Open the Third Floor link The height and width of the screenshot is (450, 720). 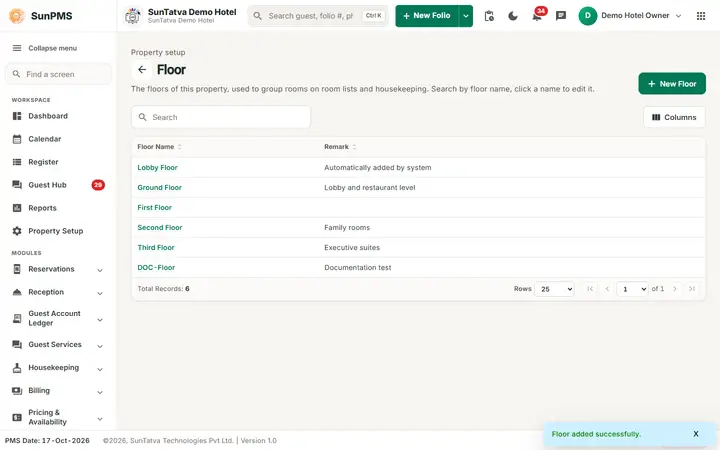pos(156,248)
